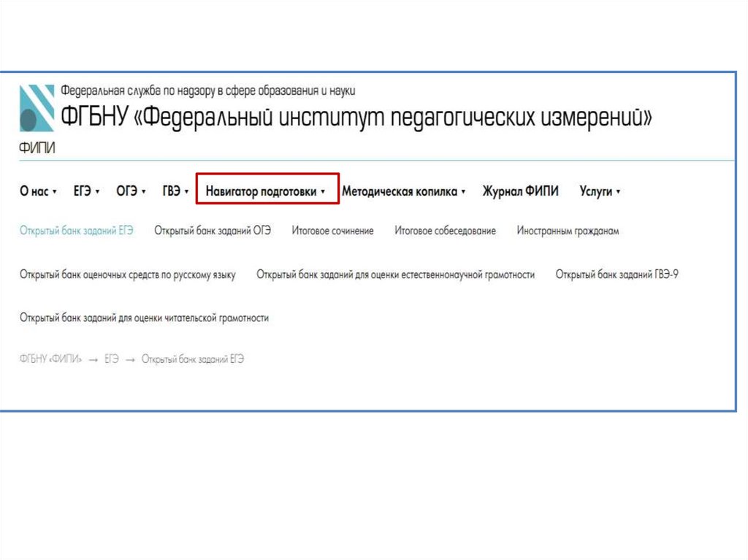Open 'Открытый банк заданий ОГЭ' link

click(x=213, y=231)
